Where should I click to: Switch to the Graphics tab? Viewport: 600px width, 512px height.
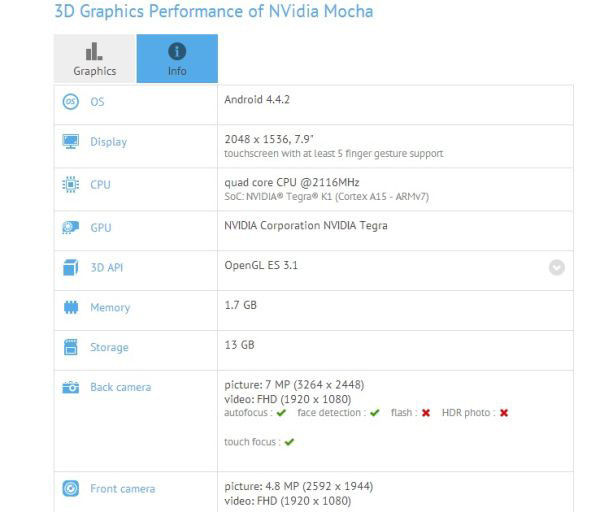pos(95,59)
